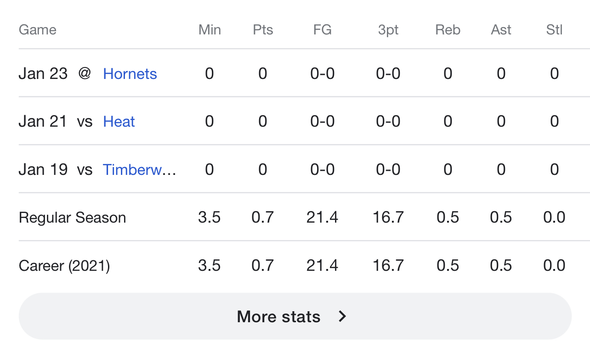Click the Regular Season 21.4 FG value
590x364 pixels.
(323, 217)
